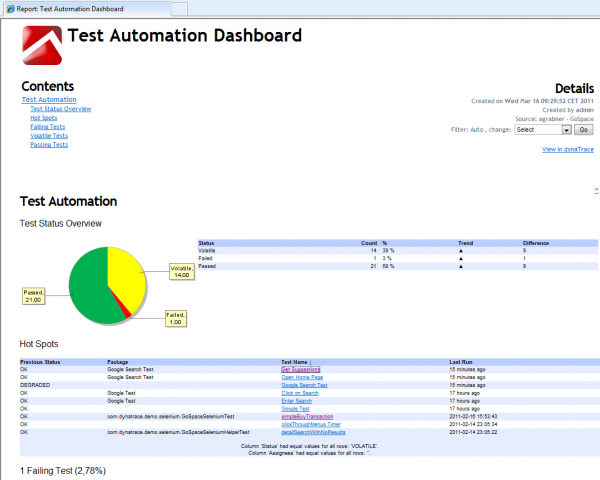Open the detailSearchWithNoResults test link
Screen dimensions: 600x480
coord(313,432)
